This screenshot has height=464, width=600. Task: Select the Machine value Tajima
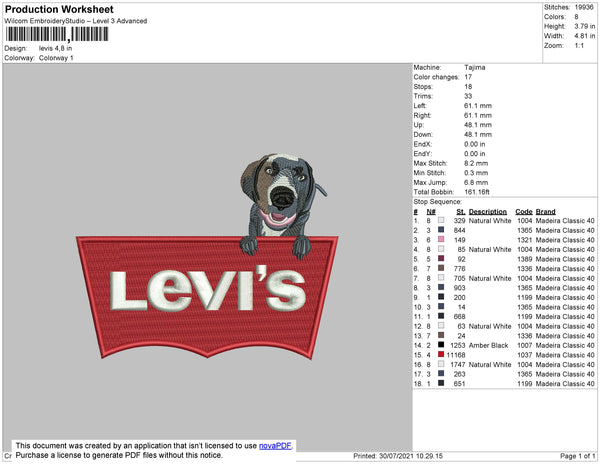(x=475, y=67)
